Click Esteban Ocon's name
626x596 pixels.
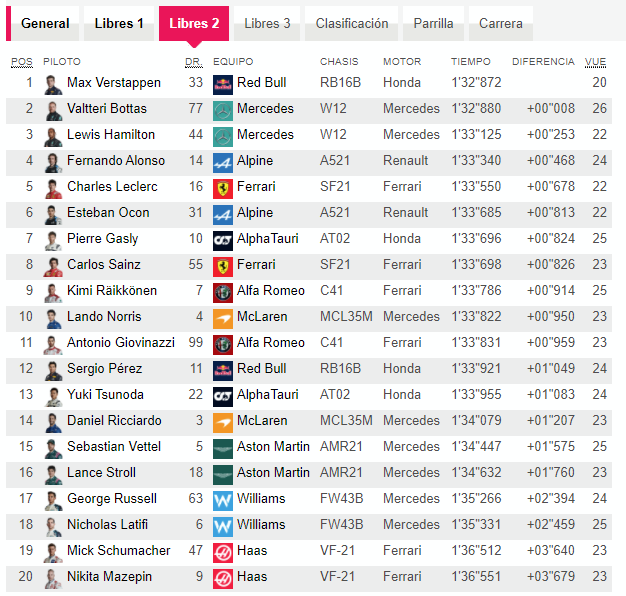(108, 212)
